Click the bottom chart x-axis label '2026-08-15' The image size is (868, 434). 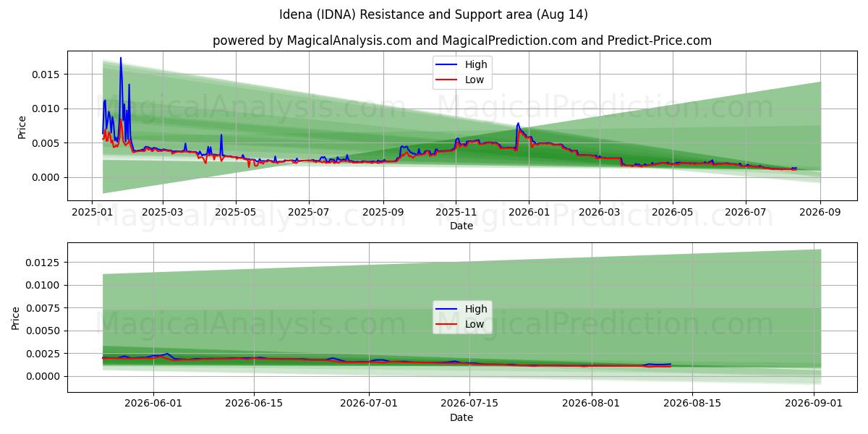[692, 404]
